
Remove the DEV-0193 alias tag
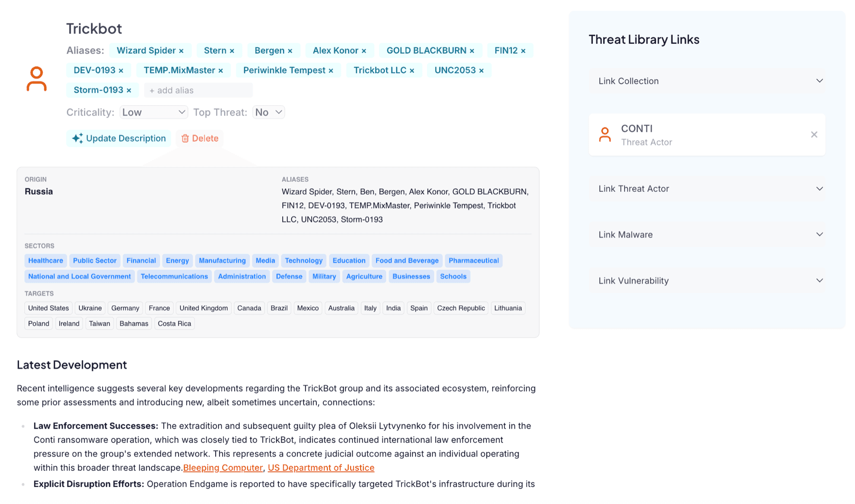[x=121, y=71]
